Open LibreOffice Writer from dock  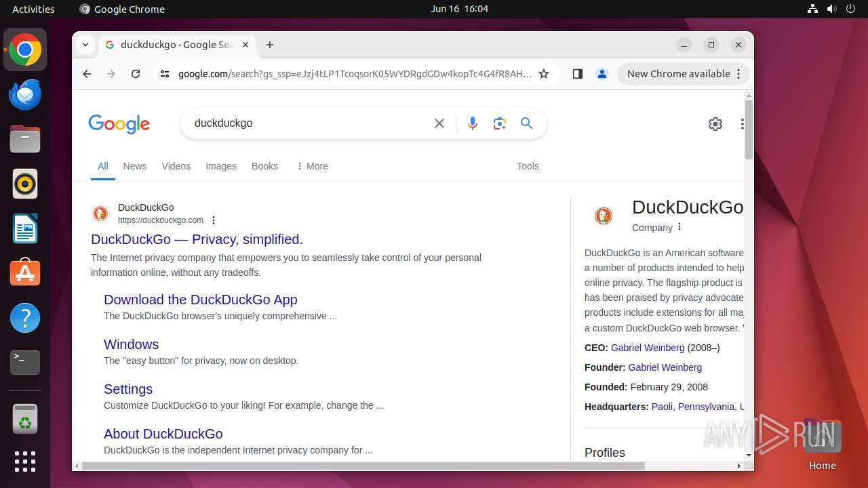[x=25, y=228]
